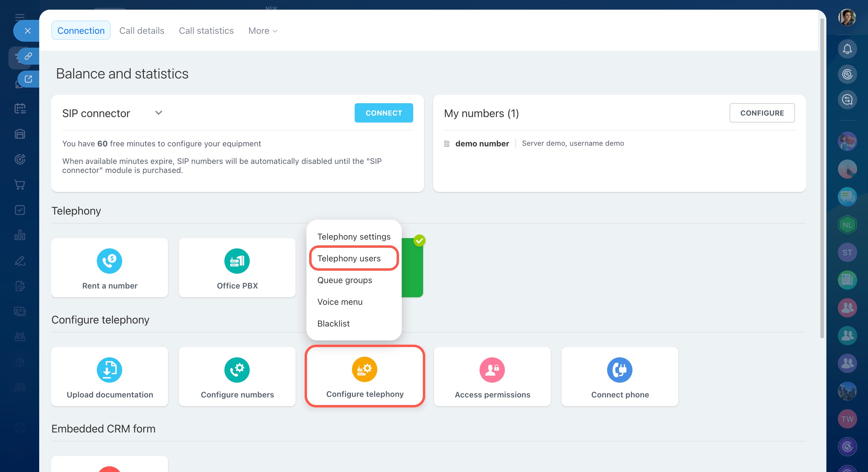Open the Configure numbers tile
This screenshot has height=472, width=868.
[x=237, y=377]
